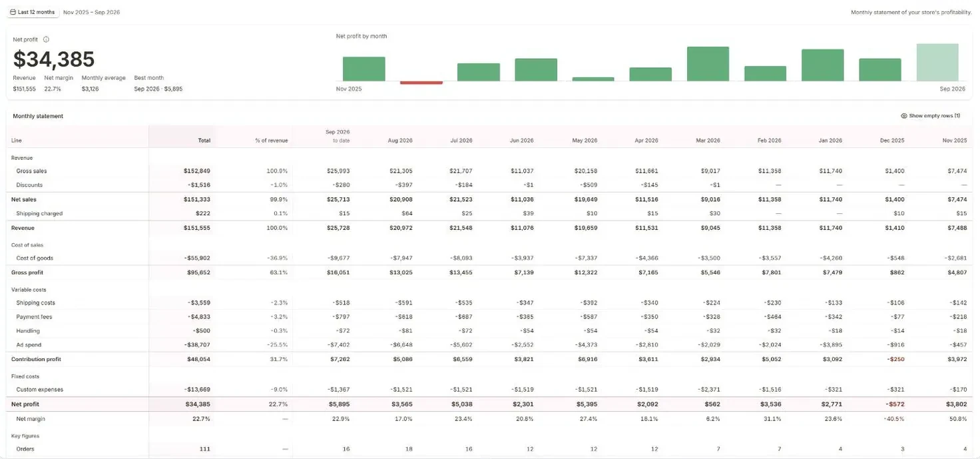Click the Best month Sep 2026 · $5,895 value
Viewport: 980px width, 459px height.
point(158,89)
